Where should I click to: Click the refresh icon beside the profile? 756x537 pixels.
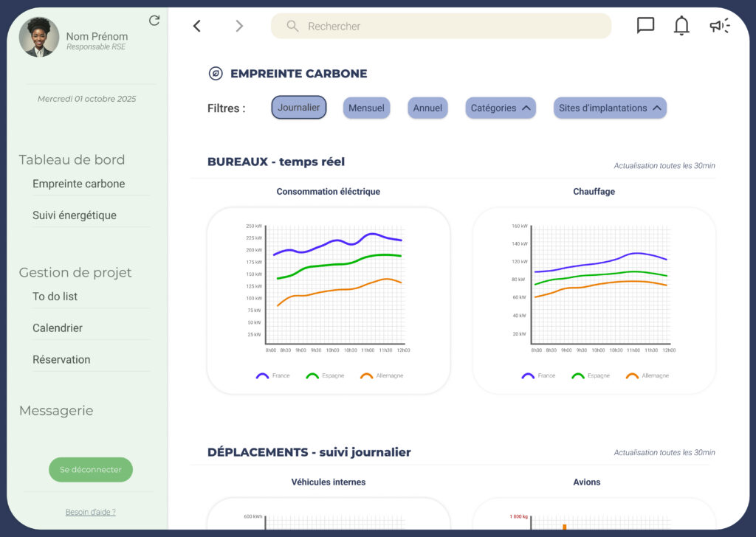[154, 21]
